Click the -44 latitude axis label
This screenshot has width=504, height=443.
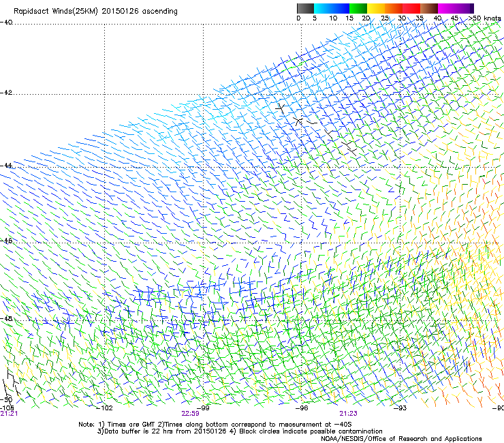tap(6, 166)
